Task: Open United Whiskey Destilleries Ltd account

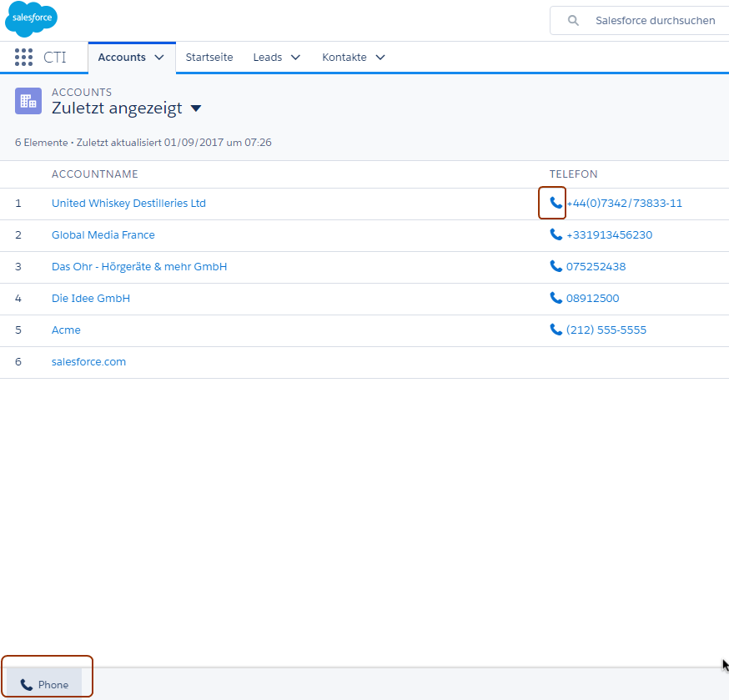Action: coord(128,204)
